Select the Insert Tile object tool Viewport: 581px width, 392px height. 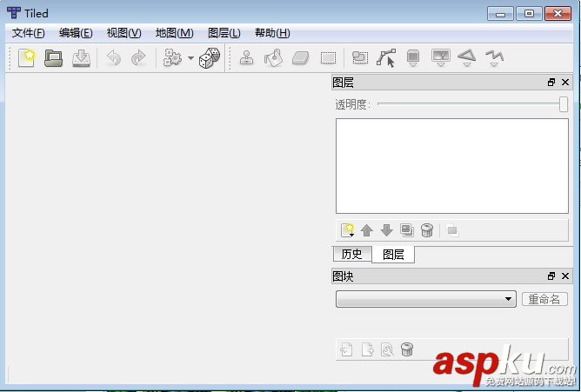pyautogui.click(x=441, y=57)
